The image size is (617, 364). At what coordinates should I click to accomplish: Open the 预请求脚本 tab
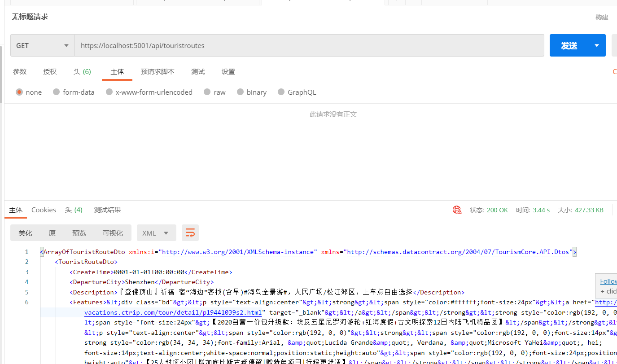coord(158,71)
